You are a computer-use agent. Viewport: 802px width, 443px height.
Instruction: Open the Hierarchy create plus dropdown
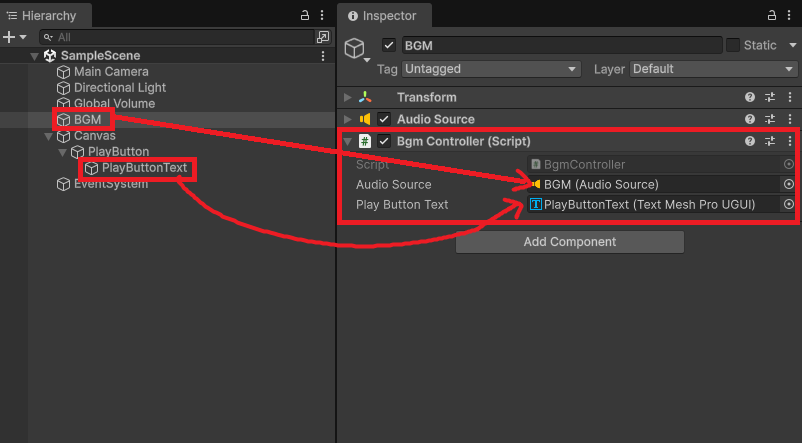pyautogui.click(x=13, y=37)
